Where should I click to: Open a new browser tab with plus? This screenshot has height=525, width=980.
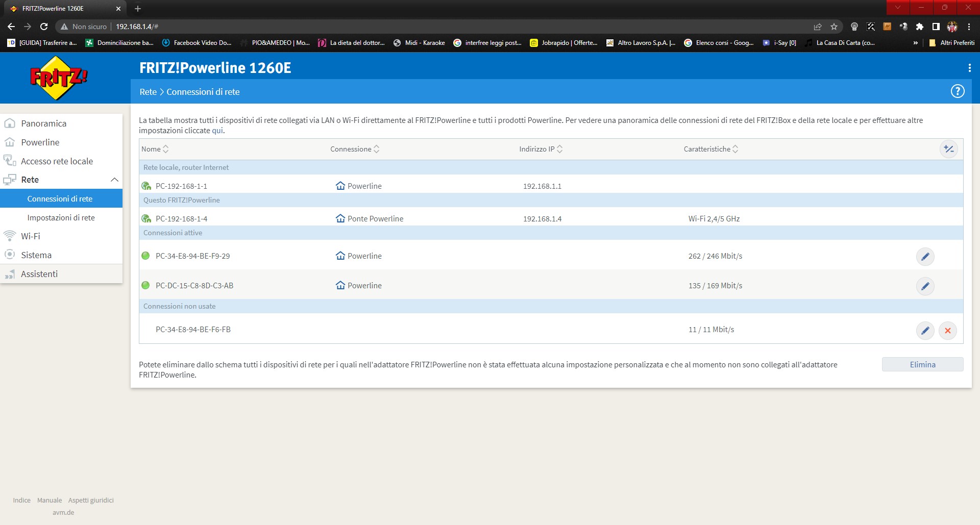(138, 9)
